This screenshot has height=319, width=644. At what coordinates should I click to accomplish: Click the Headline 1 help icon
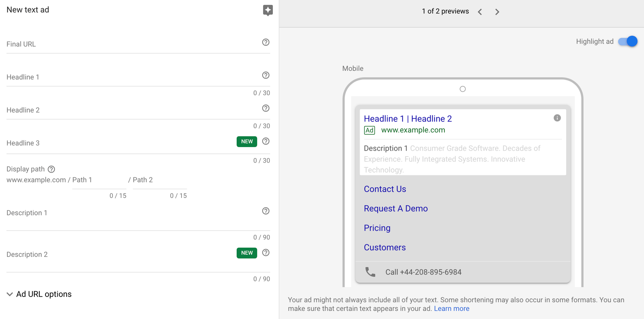(x=266, y=75)
